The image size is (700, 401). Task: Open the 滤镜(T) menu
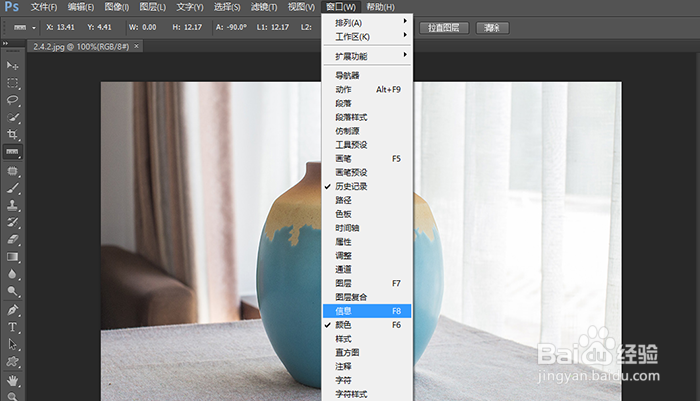click(x=264, y=7)
